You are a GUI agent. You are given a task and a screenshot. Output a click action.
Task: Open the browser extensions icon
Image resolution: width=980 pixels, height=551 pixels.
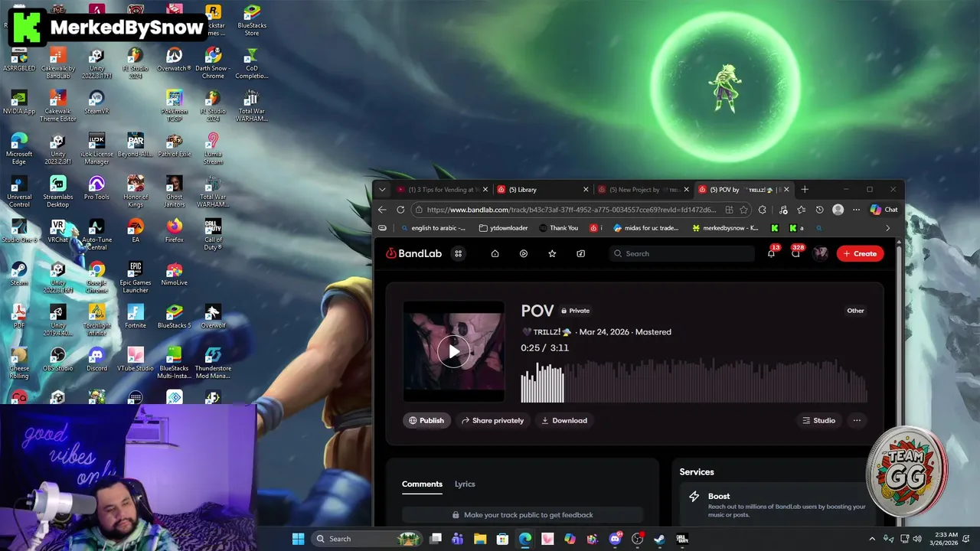coord(763,210)
